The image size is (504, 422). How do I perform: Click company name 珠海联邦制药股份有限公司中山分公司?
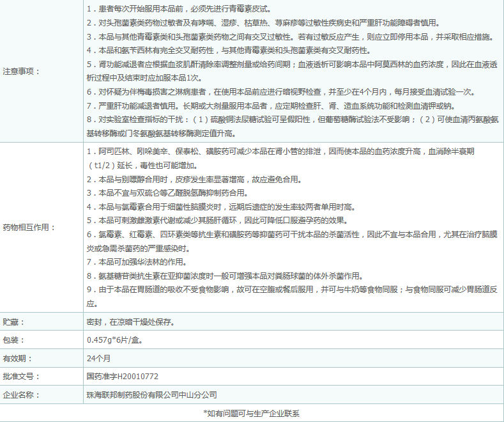point(152,395)
